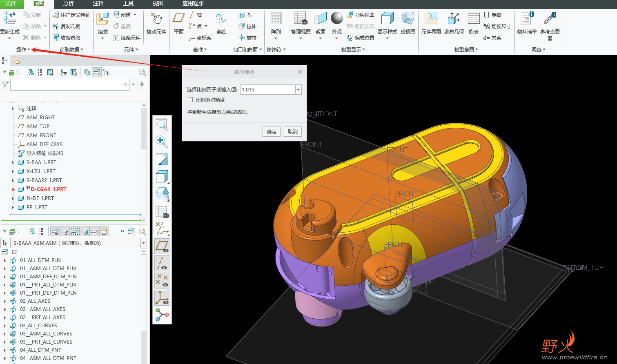This screenshot has height=364, width=617.
Task: Toggle datum point display in graphics toolbar
Action: pyautogui.click(x=162, y=281)
